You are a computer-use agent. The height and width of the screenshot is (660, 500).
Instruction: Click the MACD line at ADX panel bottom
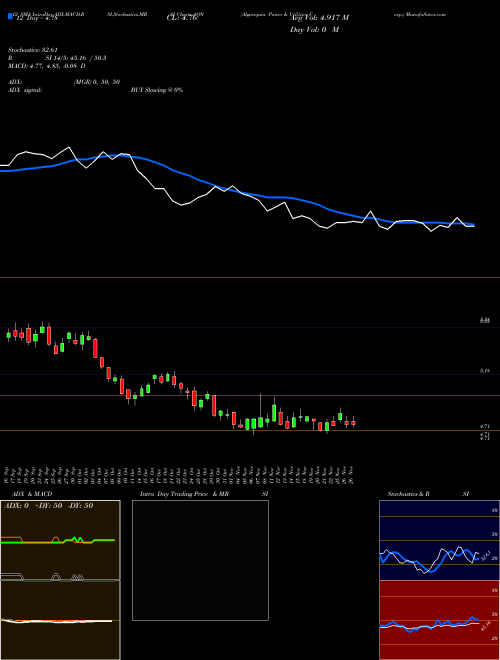click(56, 621)
